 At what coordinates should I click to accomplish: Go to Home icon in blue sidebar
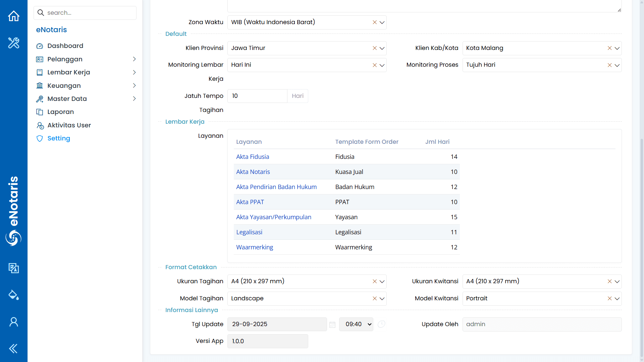click(14, 16)
